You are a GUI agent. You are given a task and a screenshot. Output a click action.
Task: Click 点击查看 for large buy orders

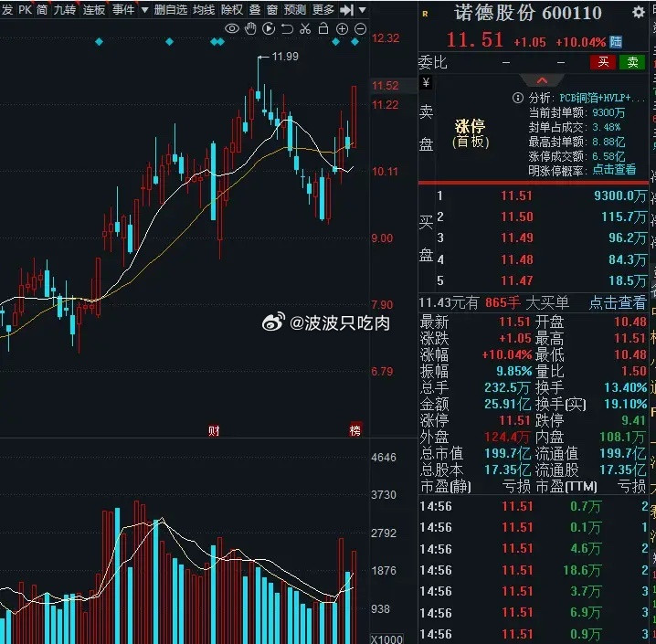pyautogui.click(x=618, y=302)
